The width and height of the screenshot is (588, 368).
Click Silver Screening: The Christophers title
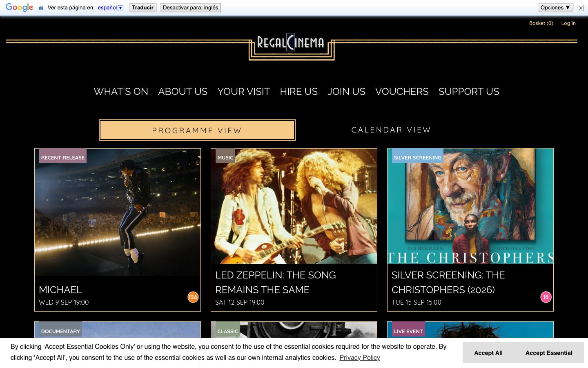click(448, 283)
